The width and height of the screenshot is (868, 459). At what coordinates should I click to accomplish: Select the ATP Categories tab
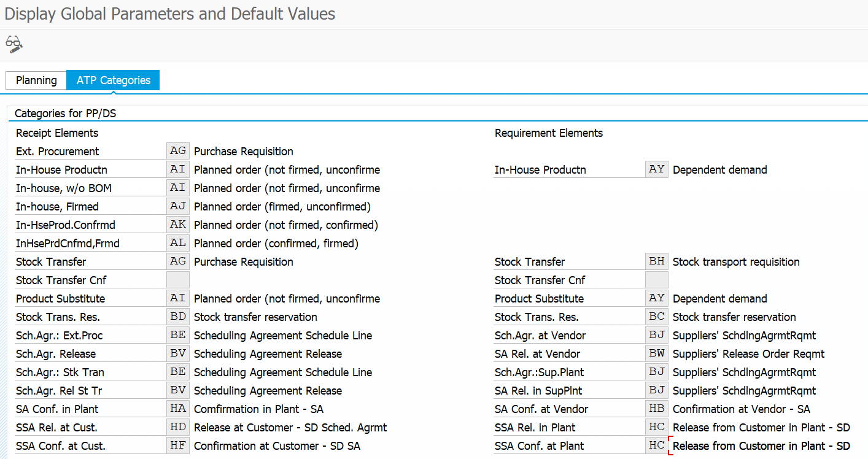[114, 80]
